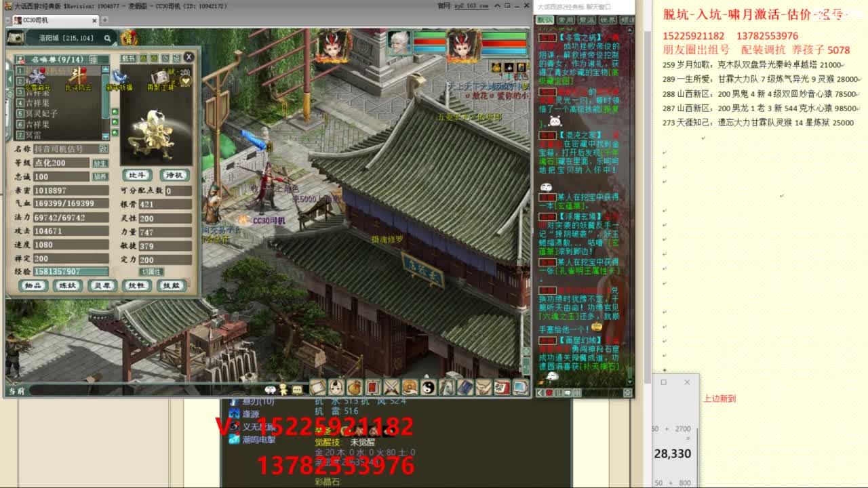Switch to the 默认 chat tab

pos(545,20)
